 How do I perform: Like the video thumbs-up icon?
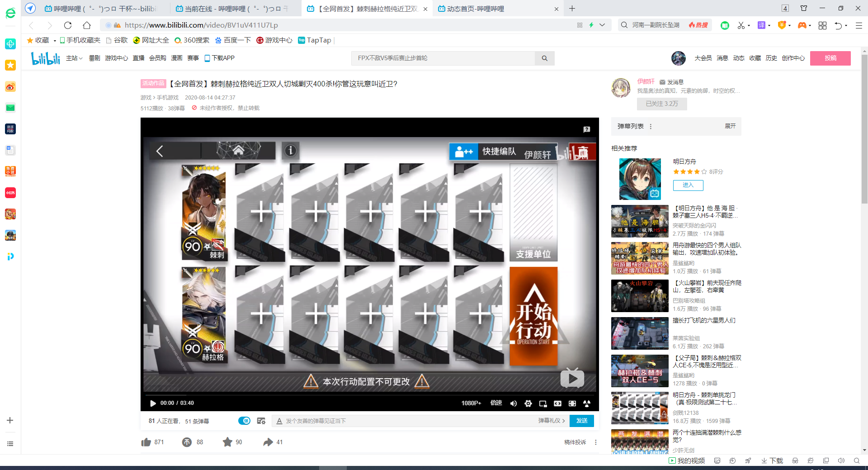[x=146, y=442]
